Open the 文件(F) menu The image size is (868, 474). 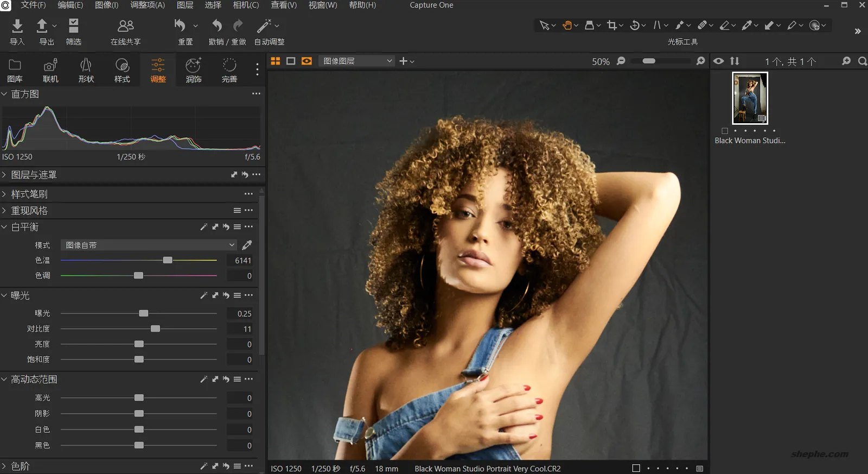click(x=33, y=5)
